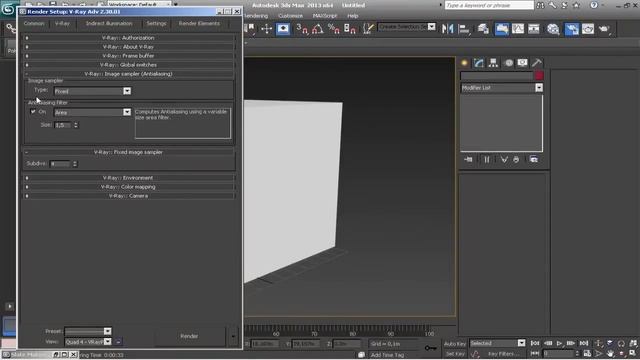Switch to the Motion command panel
Screen dimensions: 640x360
point(508,62)
